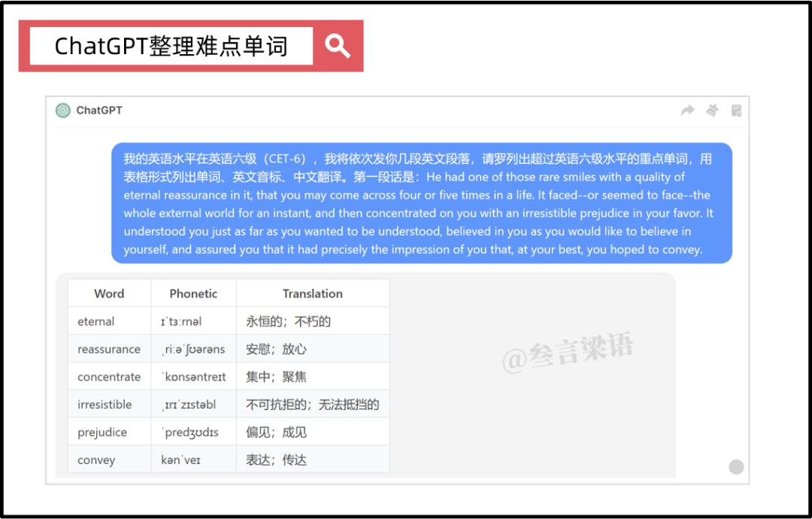Click the broom clear-chat icon

[x=712, y=111]
